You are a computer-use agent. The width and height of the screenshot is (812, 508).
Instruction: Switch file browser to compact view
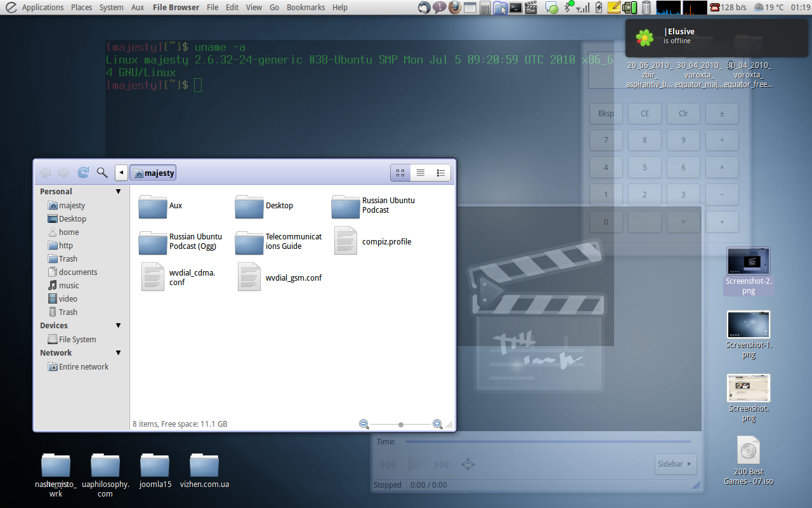tap(441, 173)
